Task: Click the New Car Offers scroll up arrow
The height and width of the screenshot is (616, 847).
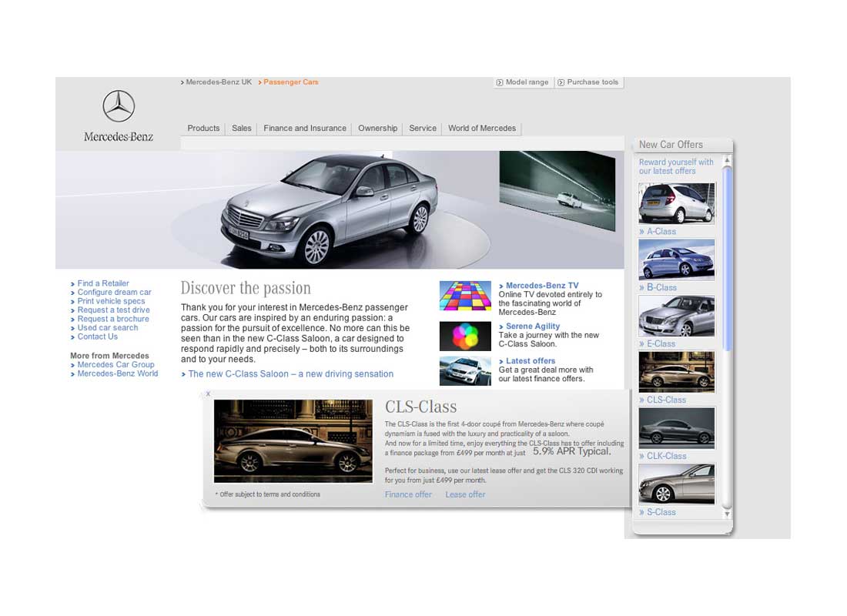Action: [x=727, y=160]
